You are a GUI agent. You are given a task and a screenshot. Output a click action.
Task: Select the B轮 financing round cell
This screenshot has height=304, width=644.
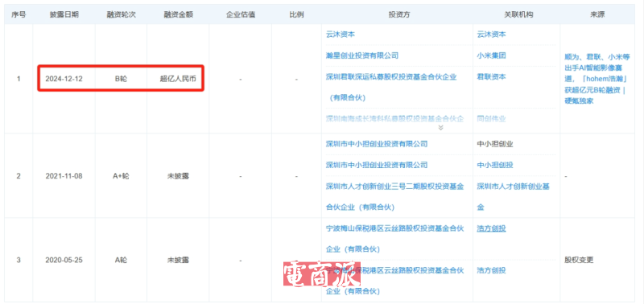click(x=121, y=78)
